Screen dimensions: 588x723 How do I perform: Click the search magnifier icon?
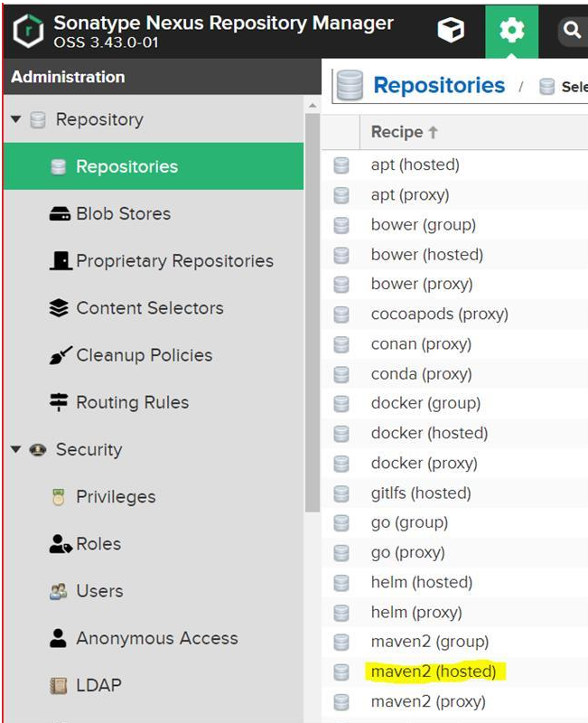coord(572,30)
